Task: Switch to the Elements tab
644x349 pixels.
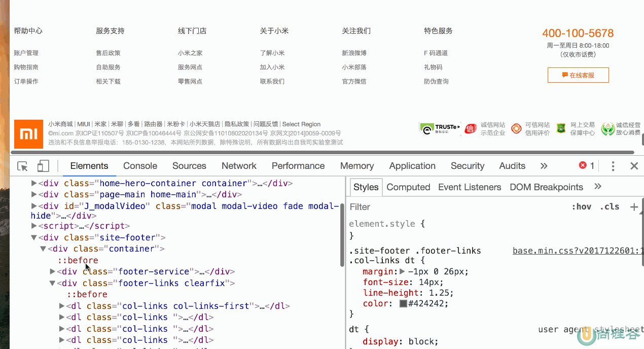Action: point(89,166)
